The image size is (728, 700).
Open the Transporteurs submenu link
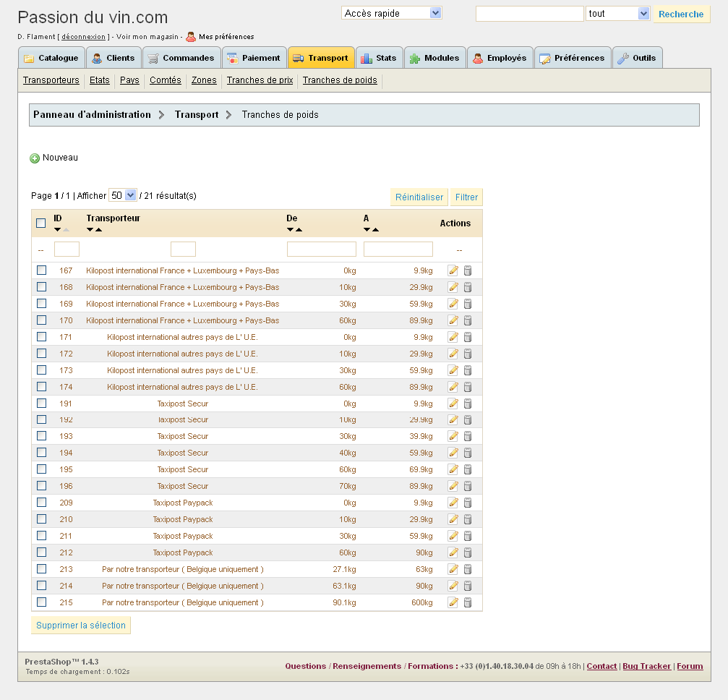51,80
